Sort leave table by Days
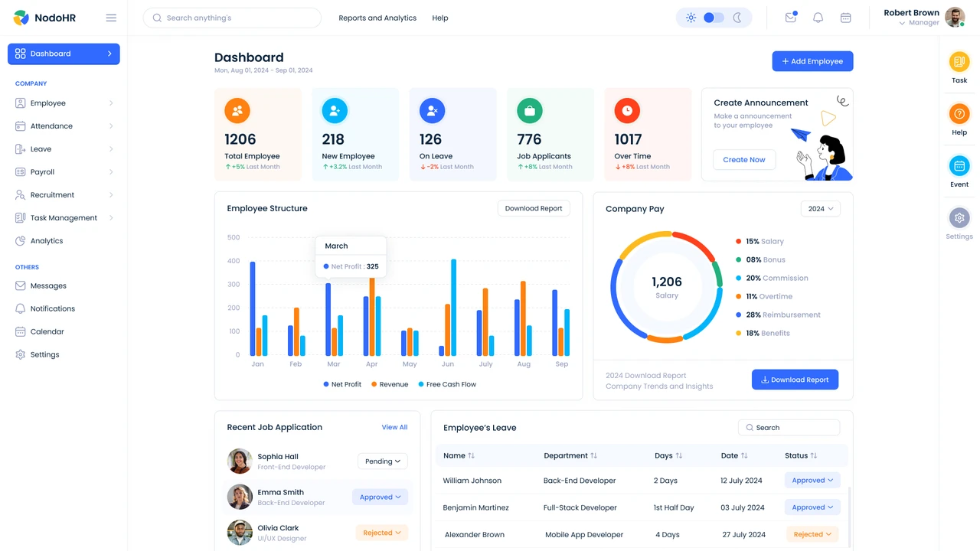 [678, 455]
